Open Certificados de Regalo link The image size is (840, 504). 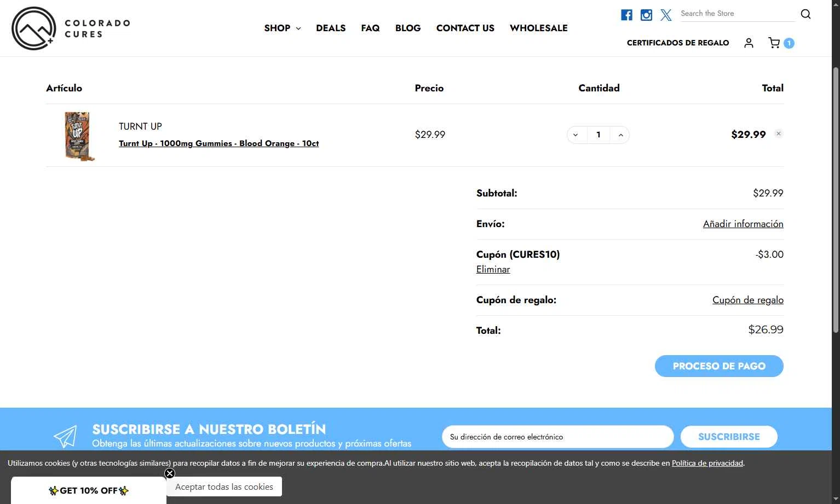pyautogui.click(x=678, y=43)
